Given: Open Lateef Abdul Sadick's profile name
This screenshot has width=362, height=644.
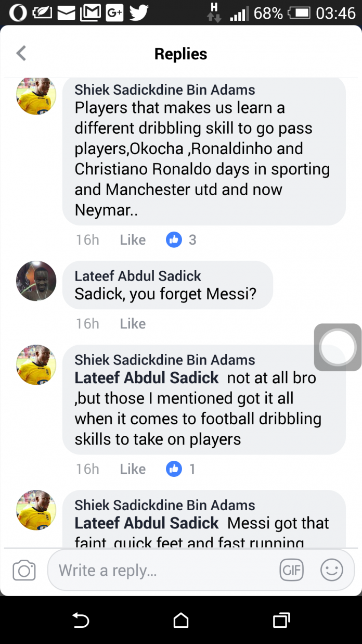Looking at the screenshot, I should pyautogui.click(x=138, y=276).
